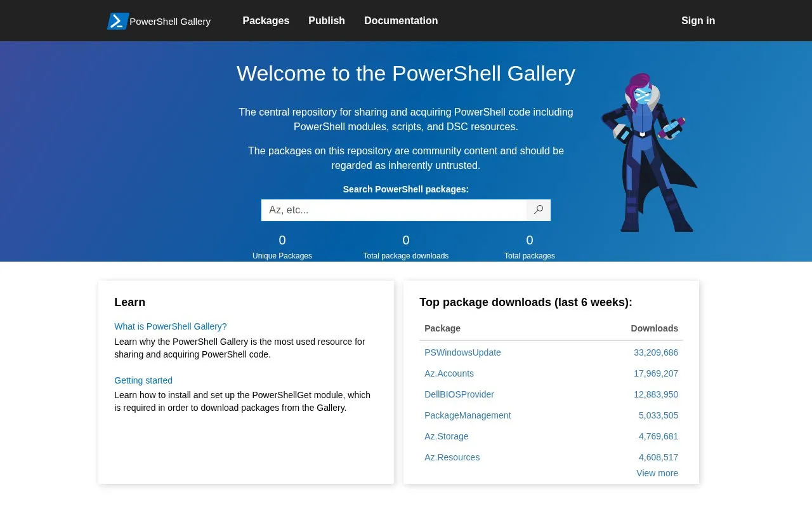Click the PowerShell mascot character image

(648, 152)
